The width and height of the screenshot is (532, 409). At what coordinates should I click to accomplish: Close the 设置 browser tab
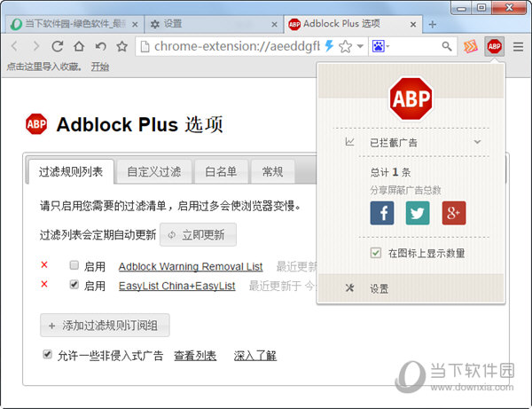274,25
